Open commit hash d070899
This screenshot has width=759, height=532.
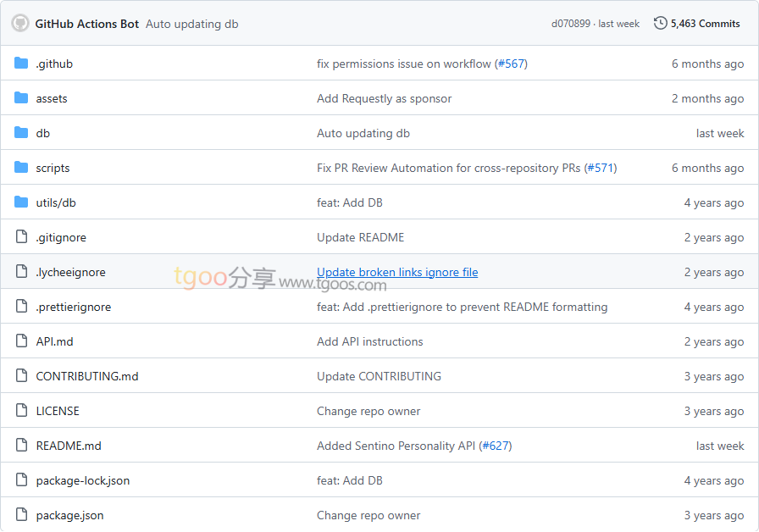571,24
